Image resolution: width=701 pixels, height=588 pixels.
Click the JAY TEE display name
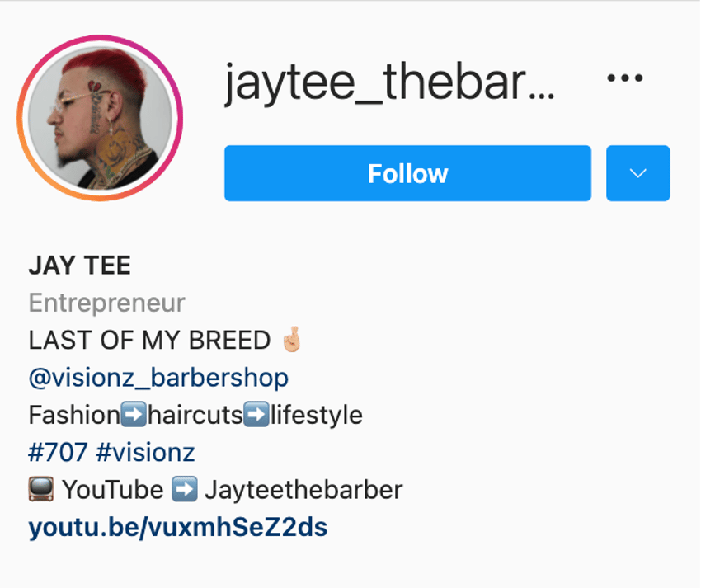(x=79, y=266)
